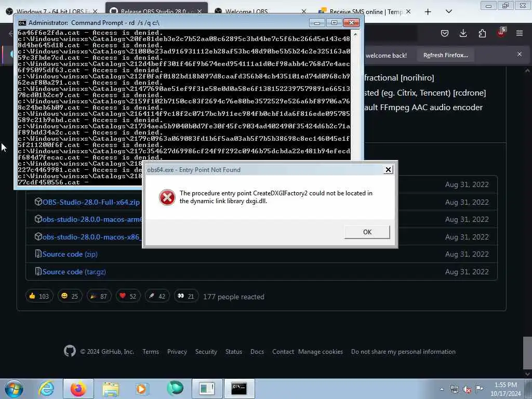Screen dimensions: 532x399
Task: Open the Security footer link
Action: coord(206,352)
